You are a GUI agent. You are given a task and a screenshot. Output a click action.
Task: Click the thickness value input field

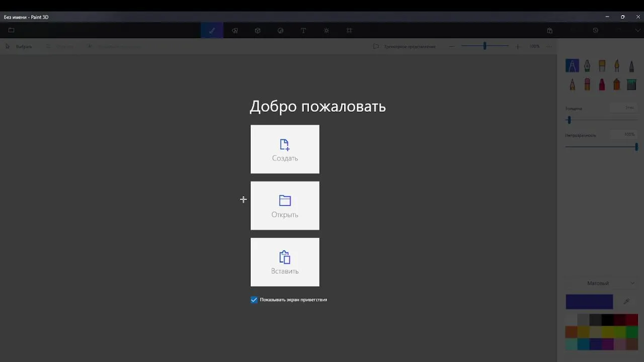point(623,108)
